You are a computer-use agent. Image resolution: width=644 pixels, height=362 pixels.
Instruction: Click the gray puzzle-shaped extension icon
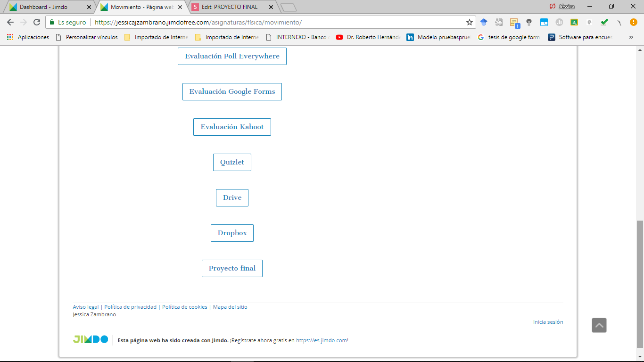click(589, 22)
